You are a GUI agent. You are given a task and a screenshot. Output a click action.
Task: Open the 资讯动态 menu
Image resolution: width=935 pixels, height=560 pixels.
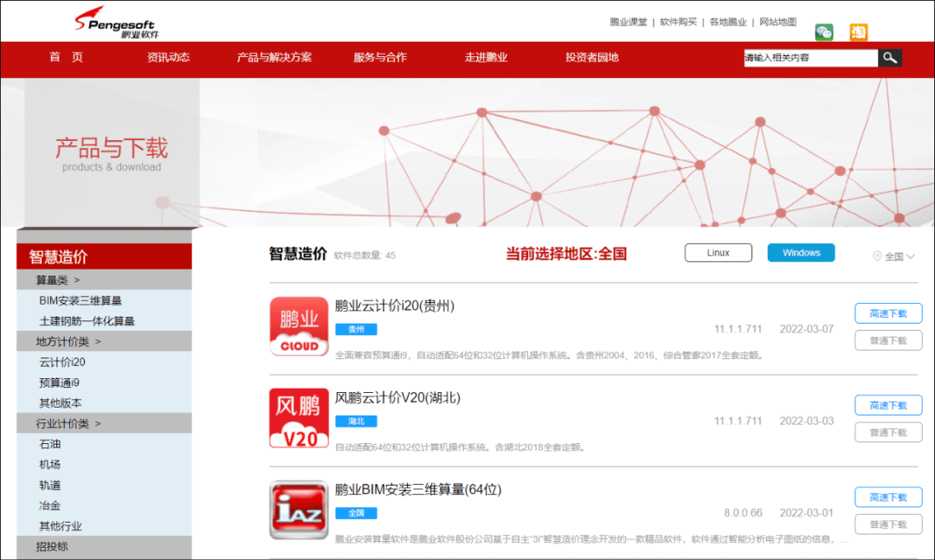(168, 57)
